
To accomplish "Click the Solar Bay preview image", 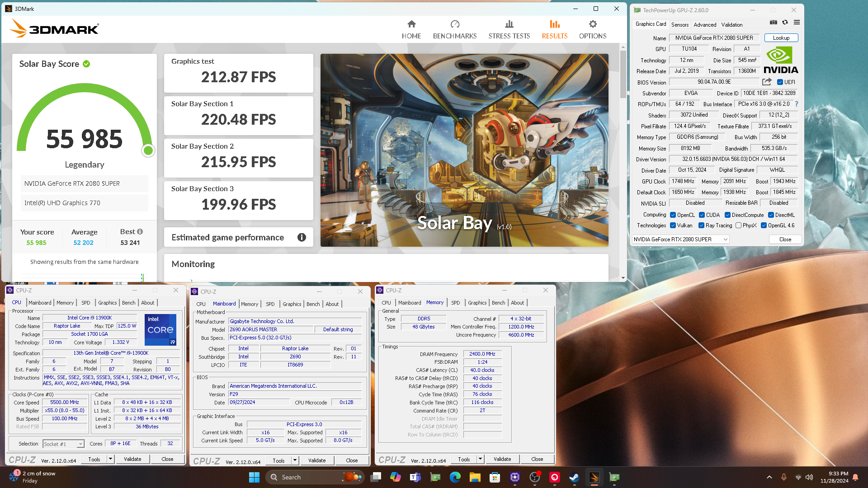I will click(x=464, y=150).
